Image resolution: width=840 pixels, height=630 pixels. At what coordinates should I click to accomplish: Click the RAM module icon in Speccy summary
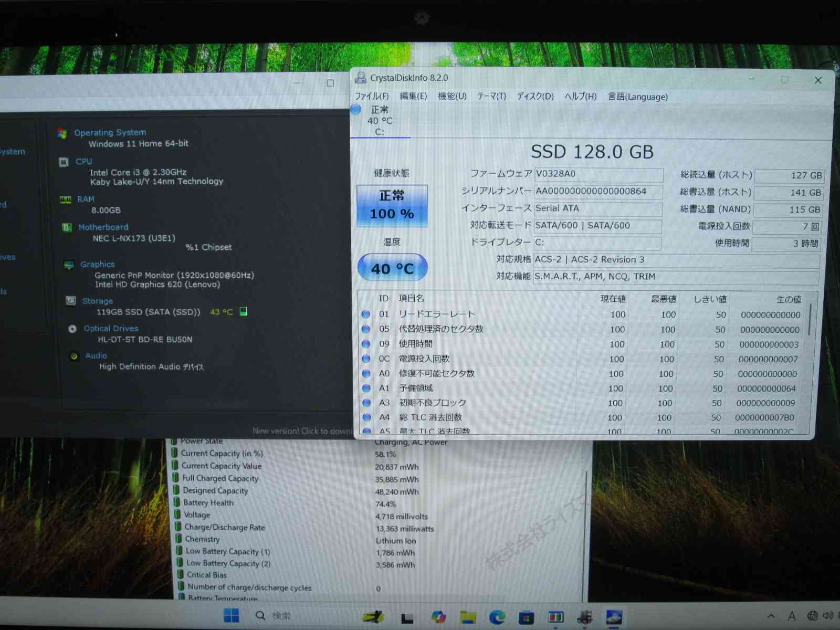click(x=65, y=199)
